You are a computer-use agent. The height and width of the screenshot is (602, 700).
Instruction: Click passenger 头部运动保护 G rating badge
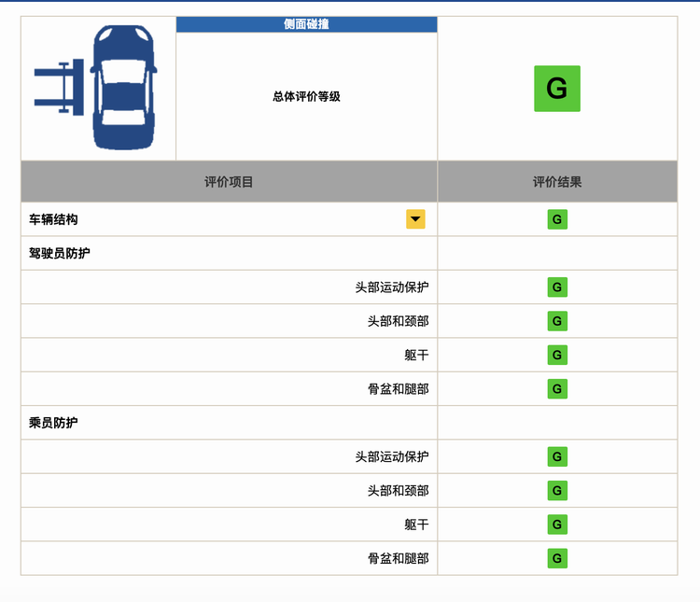pos(557,456)
